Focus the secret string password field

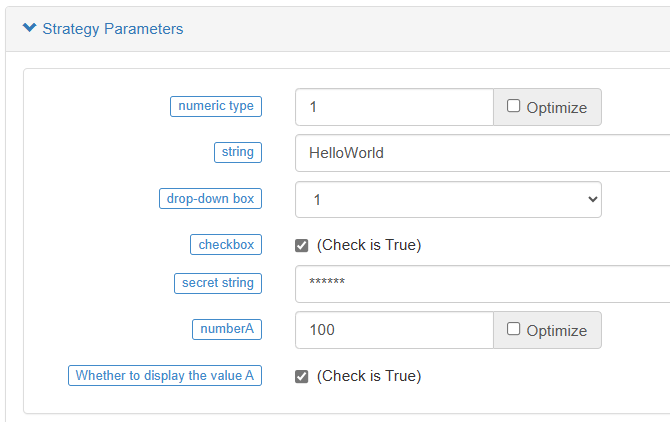[482, 284]
